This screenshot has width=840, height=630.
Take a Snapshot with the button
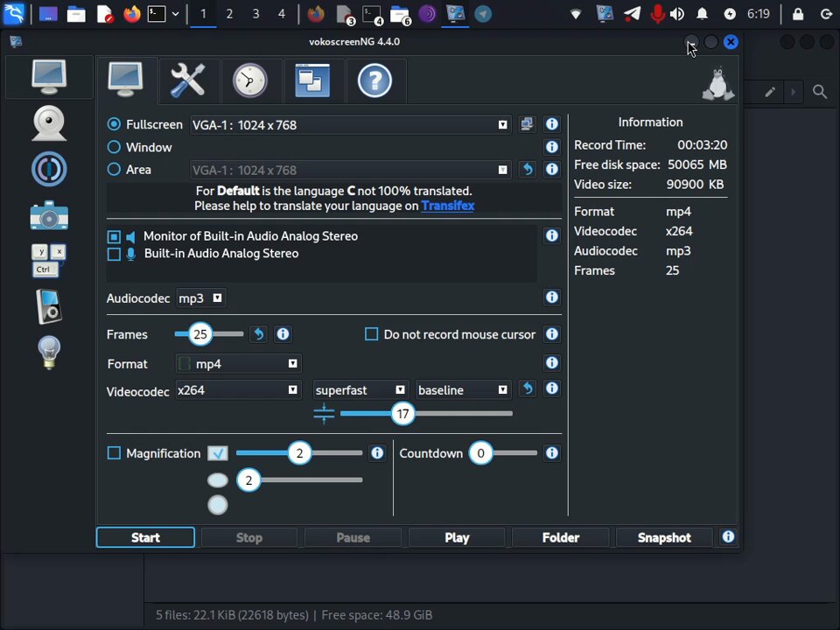tap(664, 537)
